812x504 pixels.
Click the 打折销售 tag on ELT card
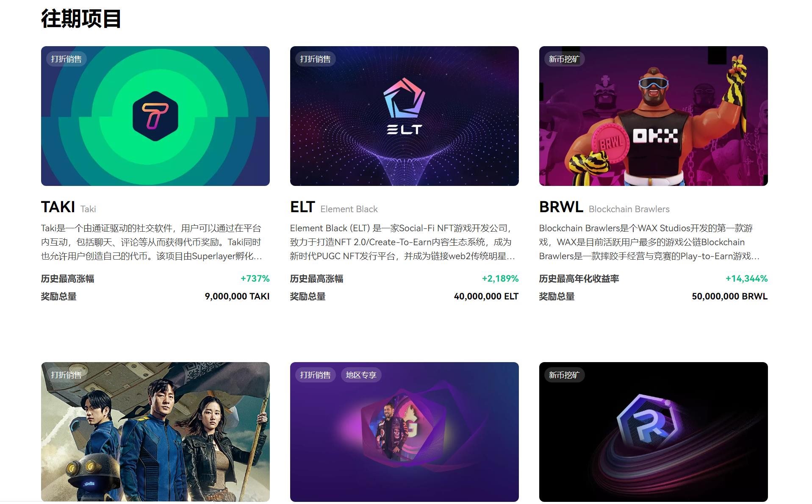coord(316,59)
